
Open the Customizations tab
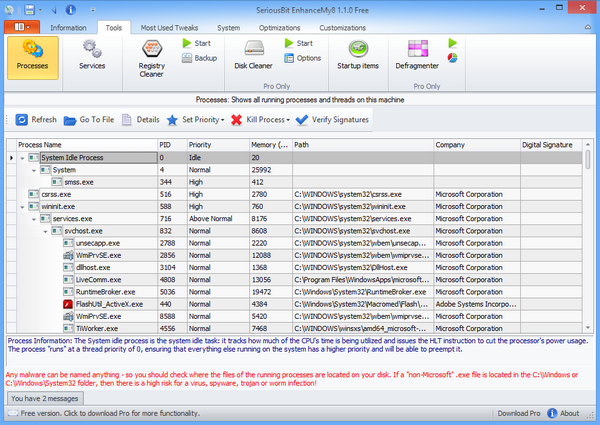[x=342, y=28]
